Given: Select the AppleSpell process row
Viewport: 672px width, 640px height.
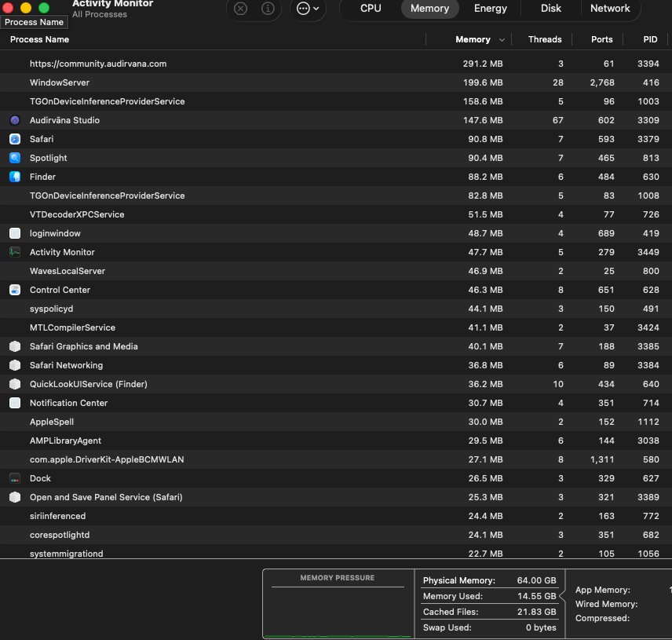Looking at the screenshot, I should [x=336, y=422].
